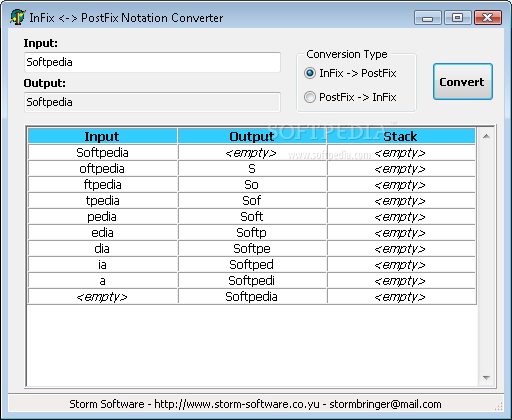Close the converter window
This screenshot has width=512, height=420.
point(488,18)
